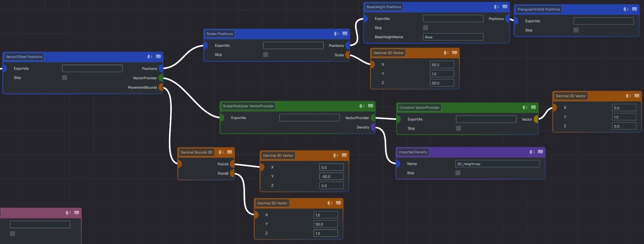Screen dimensions: 644x244
Task: Check Skip in TriangularGrid2d Positions node
Action: coord(576,30)
